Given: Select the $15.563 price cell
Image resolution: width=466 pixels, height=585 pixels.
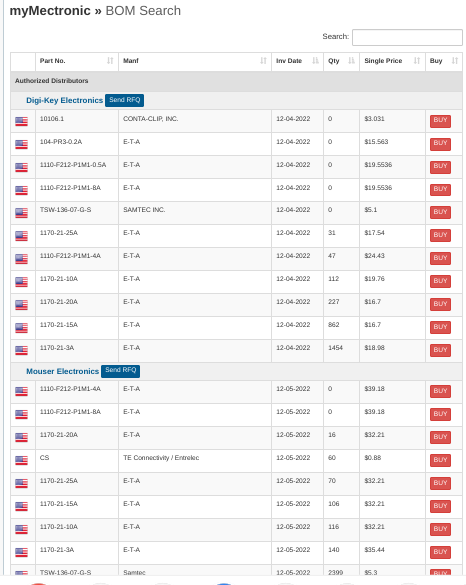Looking at the screenshot, I should (392, 144).
